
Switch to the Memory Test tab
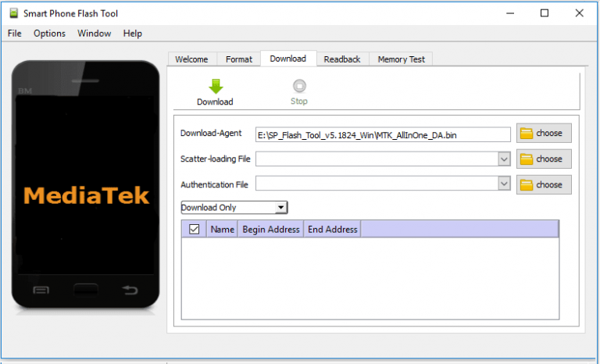coord(401,59)
